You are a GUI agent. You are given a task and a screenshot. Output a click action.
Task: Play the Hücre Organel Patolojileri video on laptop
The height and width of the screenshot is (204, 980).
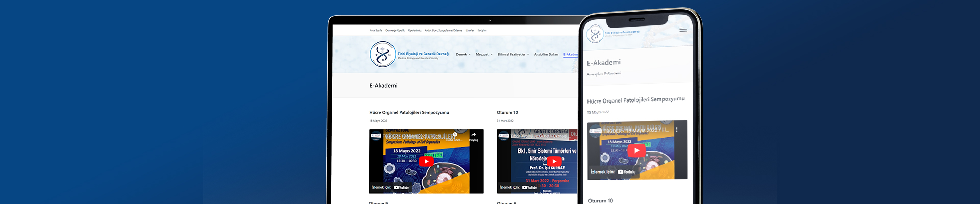[426, 161]
